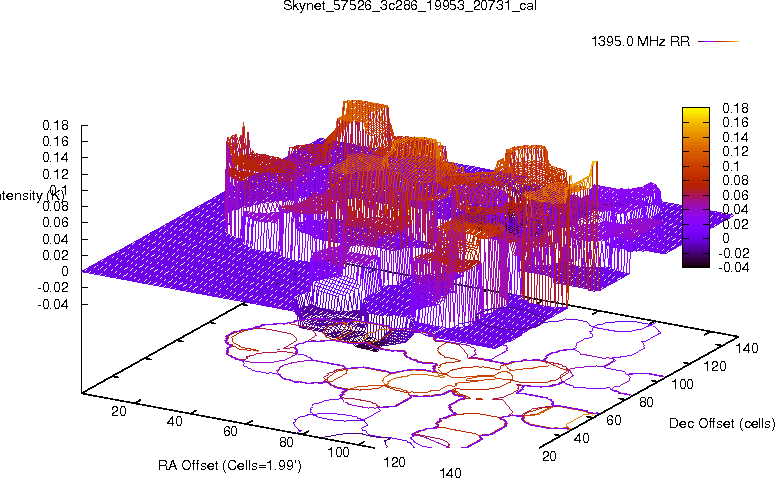Click Dec Offset axis tick 120
Image resolution: width=775 pixels, height=478 pixels.
715,366
